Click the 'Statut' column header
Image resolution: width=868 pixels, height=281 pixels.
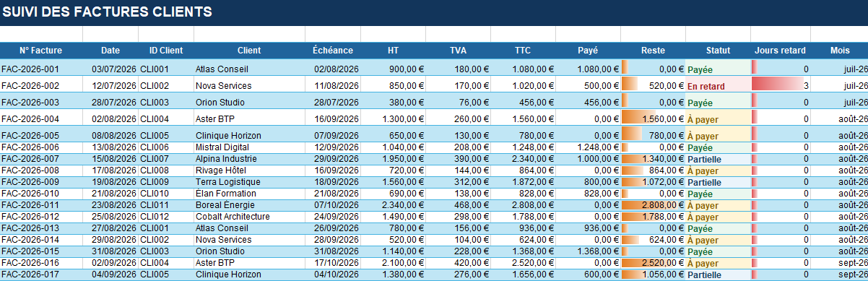click(x=718, y=51)
